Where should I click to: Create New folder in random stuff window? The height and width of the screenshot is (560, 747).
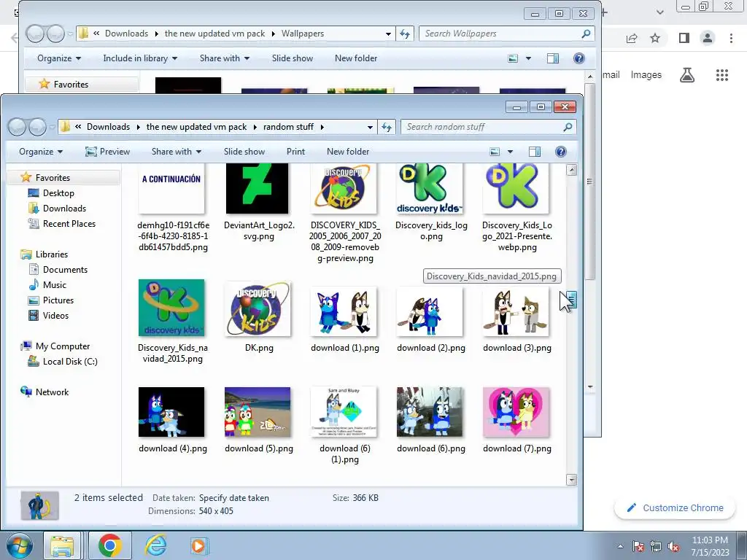348,152
